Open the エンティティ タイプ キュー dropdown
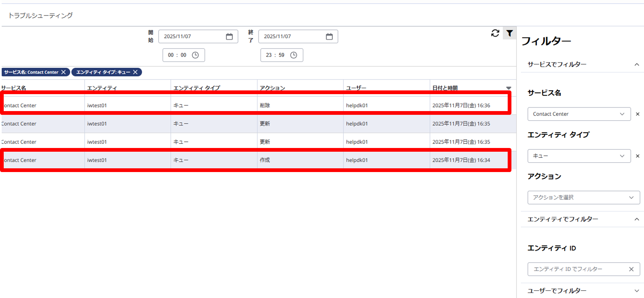 click(x=579, y=156)
